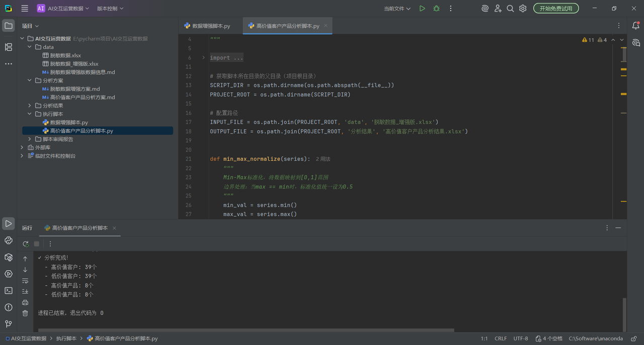The image size is (644, 345).
Task: Open the Python Console tool window
Action: click(9, 240)
